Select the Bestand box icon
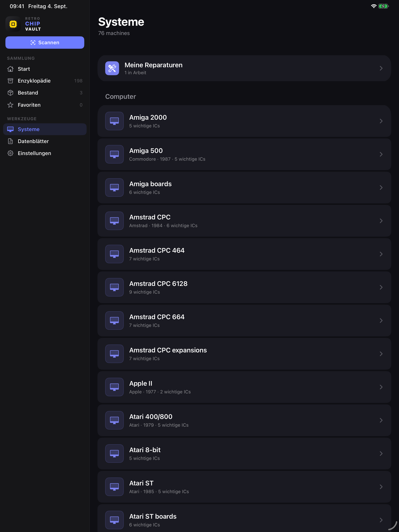 pos(10,93)
